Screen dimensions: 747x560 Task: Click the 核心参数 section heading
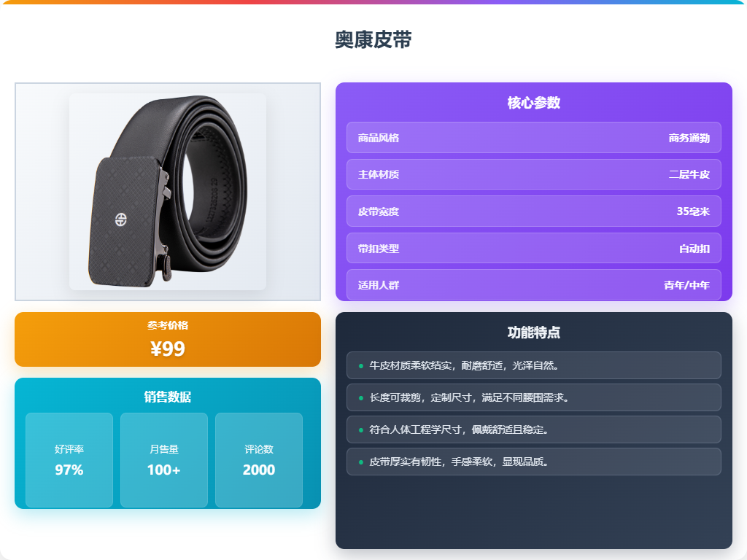(533, 102)
